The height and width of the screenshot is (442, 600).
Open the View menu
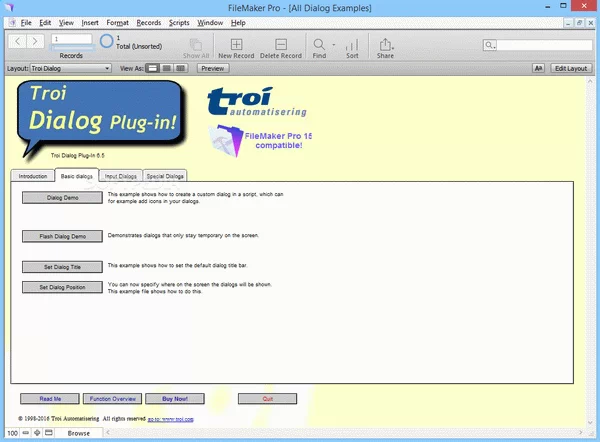click(66, 23)
